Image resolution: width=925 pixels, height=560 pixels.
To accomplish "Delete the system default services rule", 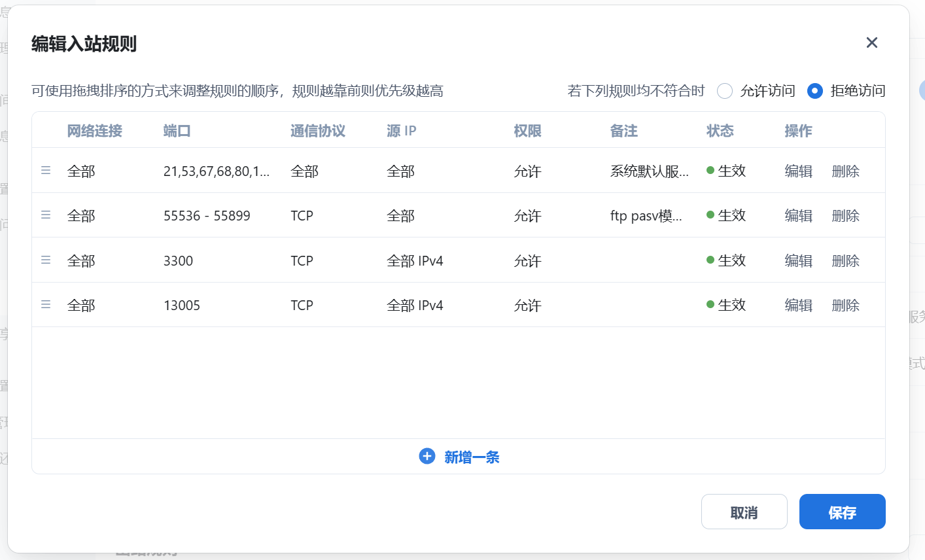I will (846, 171).
